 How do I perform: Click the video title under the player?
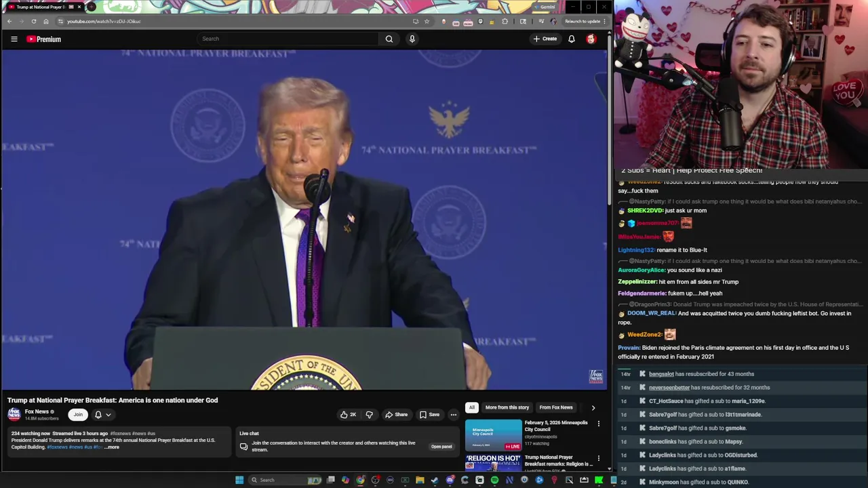pyautogui.click(x=113, y=401)
